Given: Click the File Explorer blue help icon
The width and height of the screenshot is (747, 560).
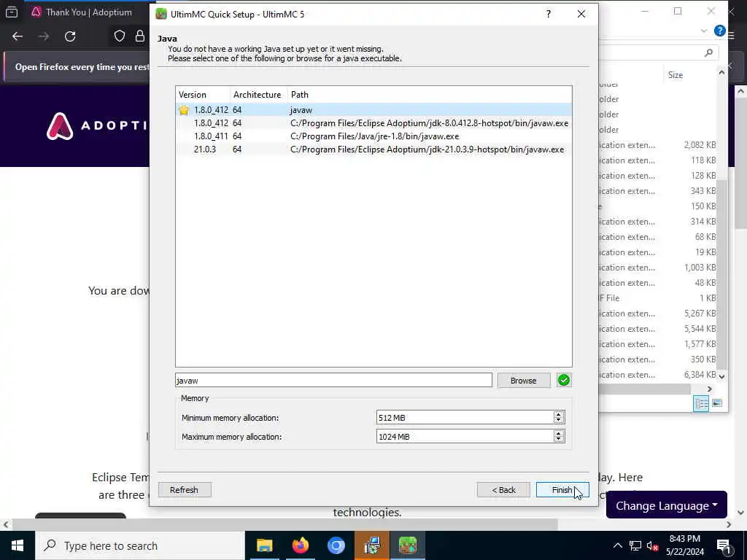Looking at the screenshot, I should pos(719,31).
